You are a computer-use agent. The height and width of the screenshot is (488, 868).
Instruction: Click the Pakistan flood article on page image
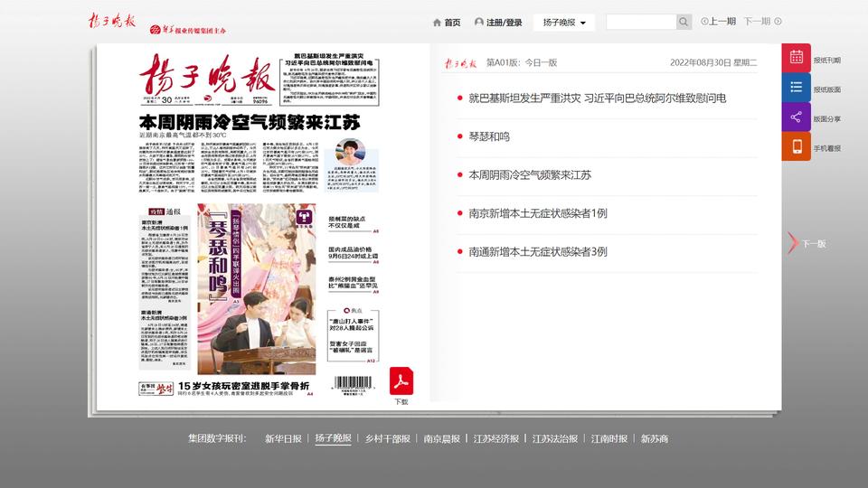[329, 79]
